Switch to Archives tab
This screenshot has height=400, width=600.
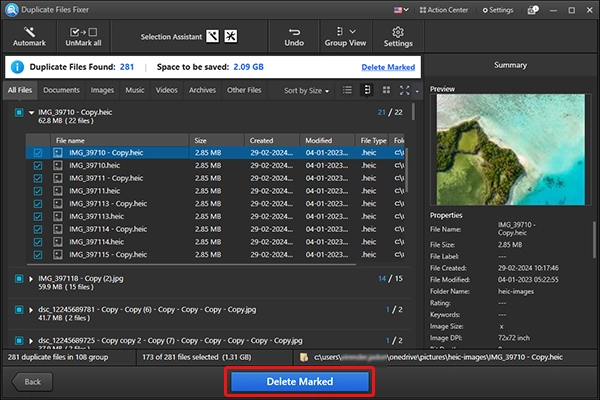202,90
